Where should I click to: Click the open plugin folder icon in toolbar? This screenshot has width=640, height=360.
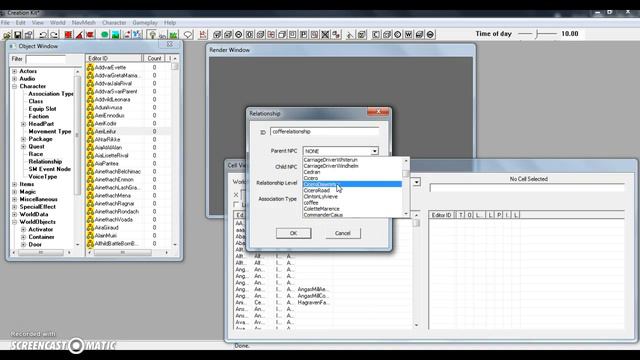(7, 35)
